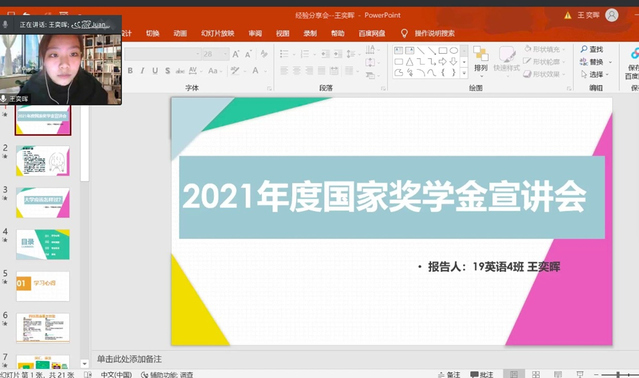This screenshot has width=639, height=378.
Task: Toggle Notes (备注) pane in status bar
Action: tap(449, 374)
